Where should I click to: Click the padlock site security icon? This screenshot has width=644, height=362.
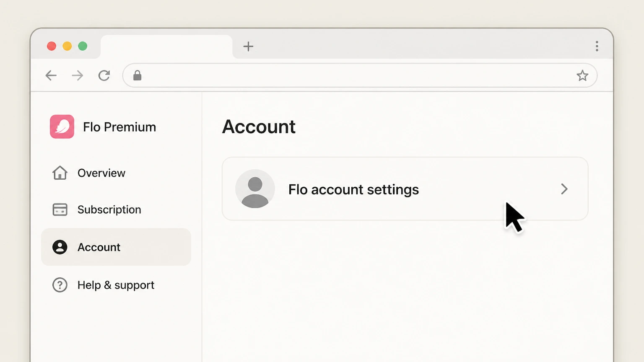(x=137, y=75)
